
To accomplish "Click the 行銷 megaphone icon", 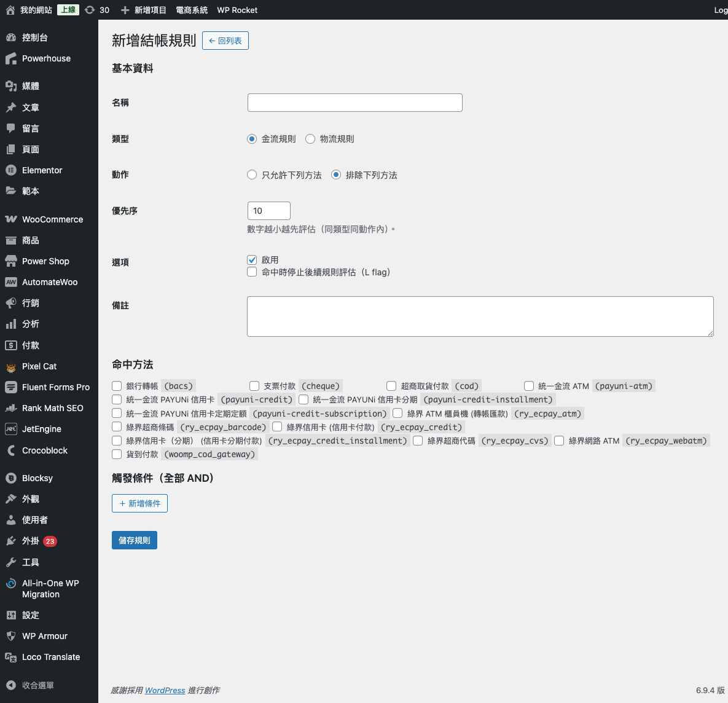I will tap(11, 303).
